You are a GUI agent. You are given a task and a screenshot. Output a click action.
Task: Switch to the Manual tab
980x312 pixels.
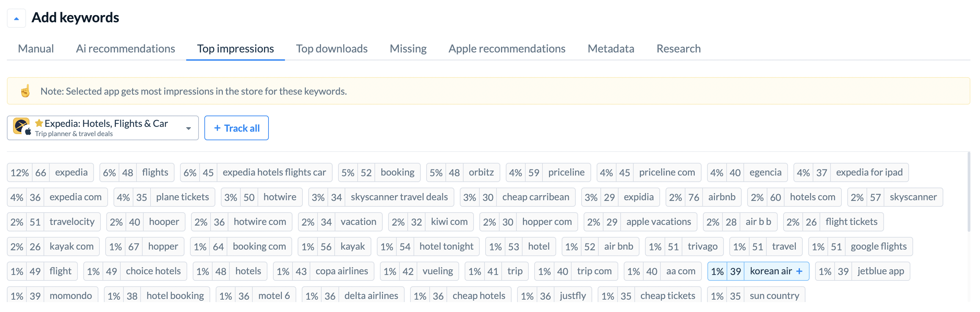click(x=36, y=49)
